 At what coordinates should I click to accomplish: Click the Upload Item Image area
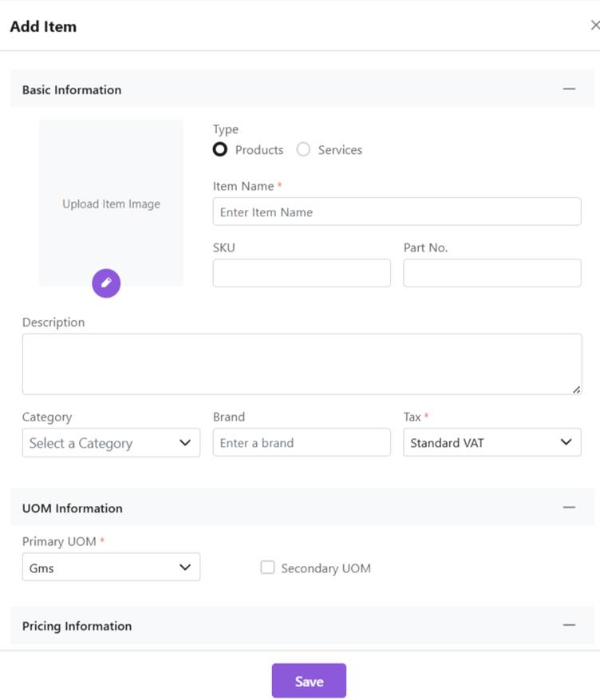tap(111, 204)
